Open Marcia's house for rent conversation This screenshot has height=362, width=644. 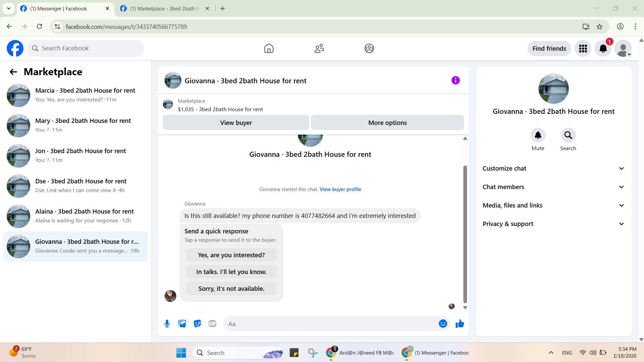tap(76, 95)
